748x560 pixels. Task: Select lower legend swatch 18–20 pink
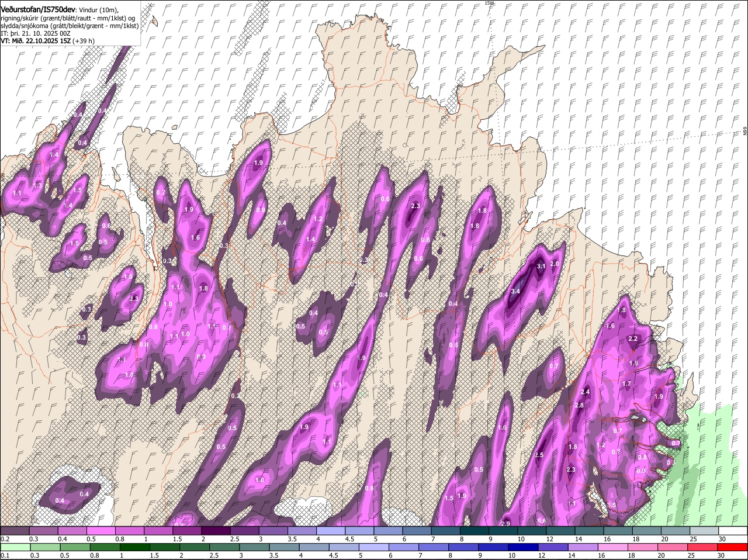642,547
